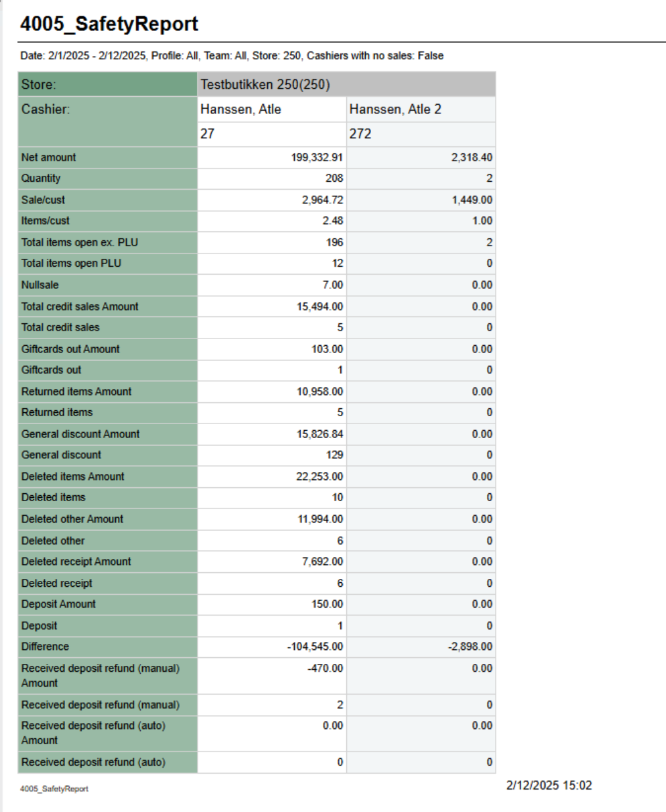Click the Received deposit refund (auto) Amount label
The image size is (666, 812).
pos(93,733)
